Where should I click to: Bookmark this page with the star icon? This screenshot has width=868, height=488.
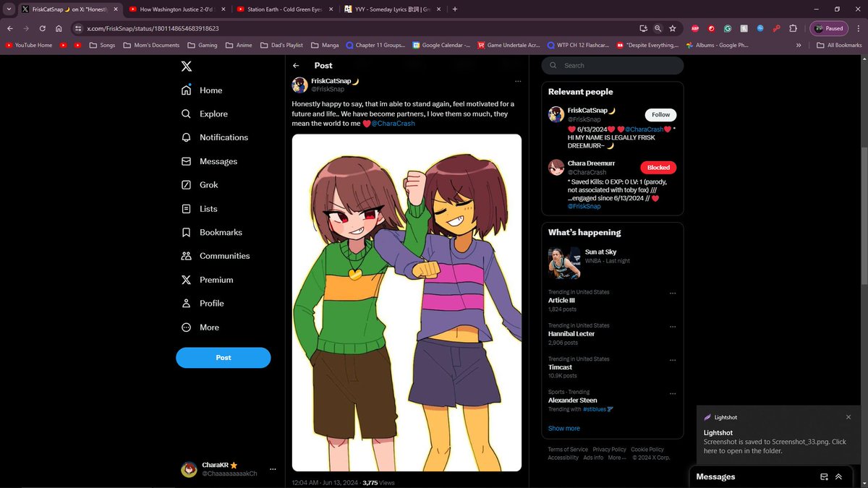[x=673, y=28]
